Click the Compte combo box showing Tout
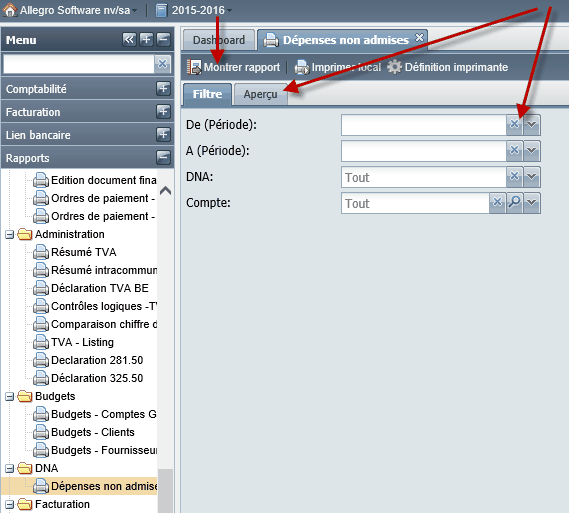Screen dimensions: 569x513 [x=415, y=203]
